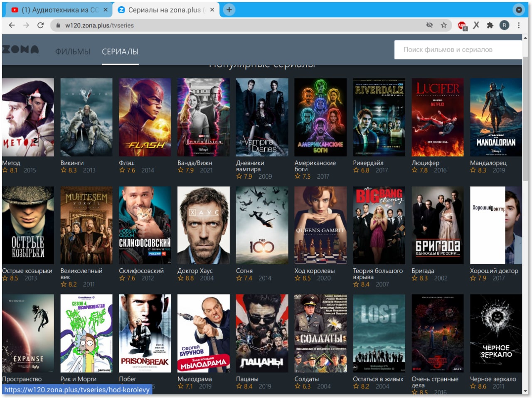Open the Склифосовский poster
Viewport: 532px width, 398px height.
[x=145, y=225]
